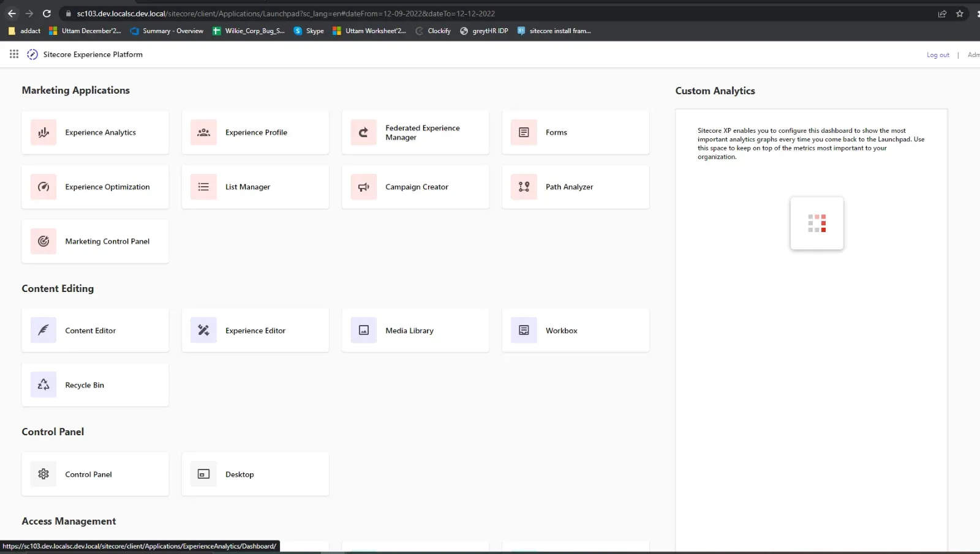Screen dimensions: 980x554
Task: Open the Sitecore Desktop tile
Action: point(255,474)
